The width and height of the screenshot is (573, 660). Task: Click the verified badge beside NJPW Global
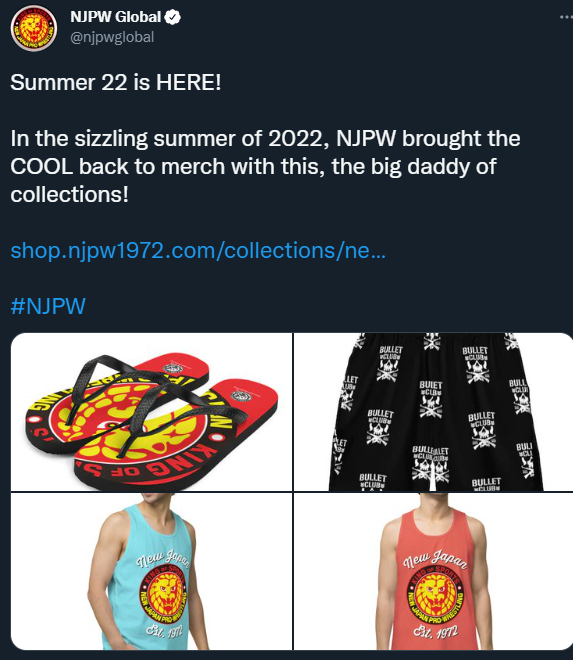click(x=173, y=17)
